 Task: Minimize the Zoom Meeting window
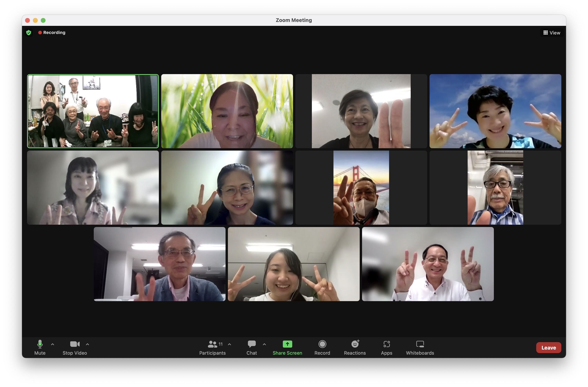[x=35, y=20]
